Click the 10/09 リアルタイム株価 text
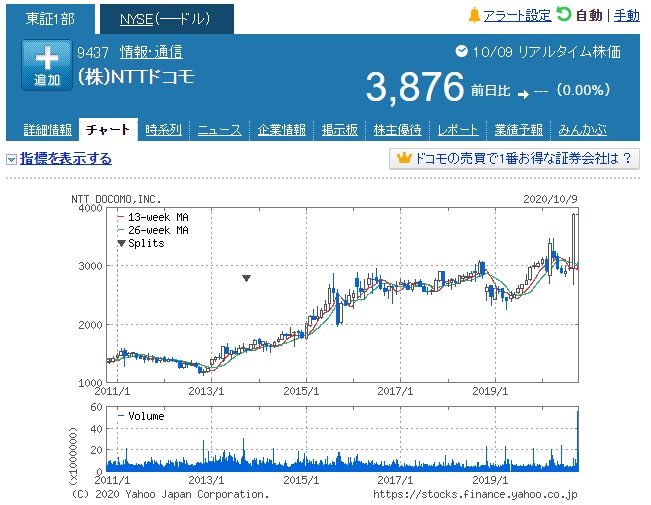651x505 pixels. (547, 52)
